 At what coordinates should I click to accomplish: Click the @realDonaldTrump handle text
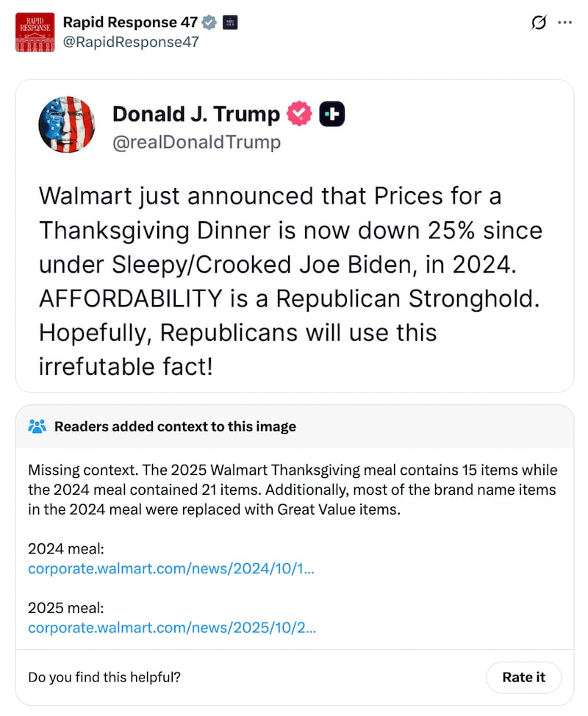196,141
